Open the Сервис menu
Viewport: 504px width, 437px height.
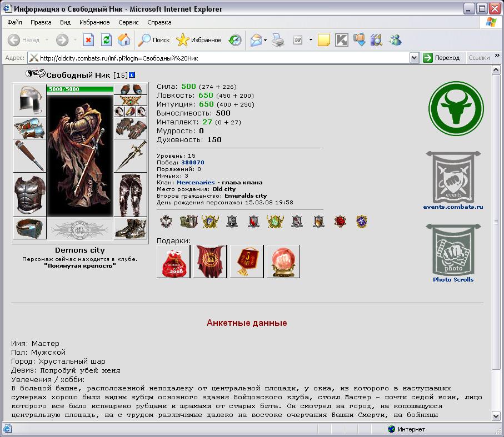[x=128, y=22]
